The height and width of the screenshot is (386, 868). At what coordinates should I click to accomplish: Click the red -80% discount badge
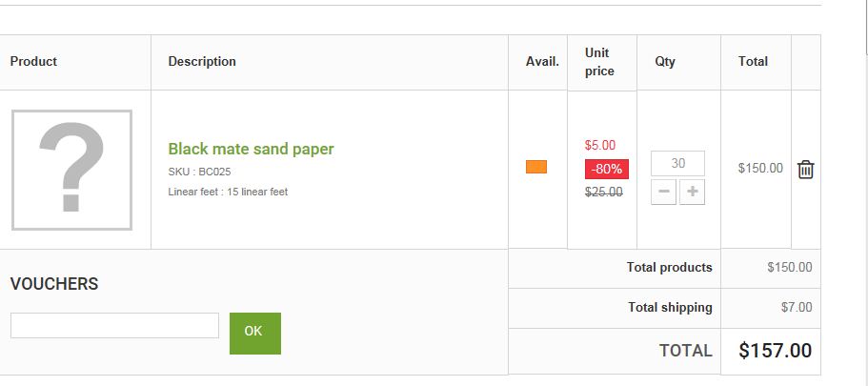point(607,169)
